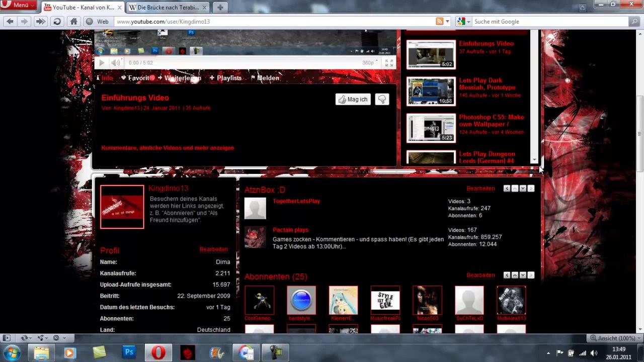Select the Melden tab
644x362 pixels.
coord(265,78)
